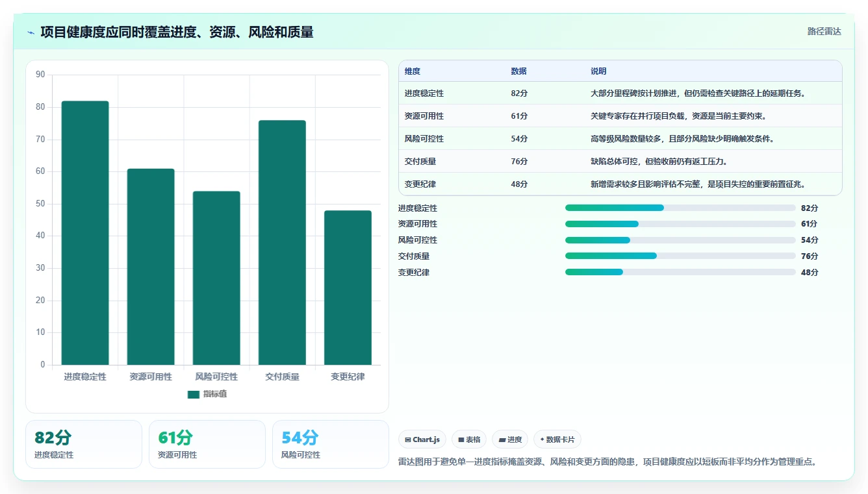Screen dimensions: 868x494
Task: Click the 资源可用性 progress bar
Action: [x=680, y=224]
